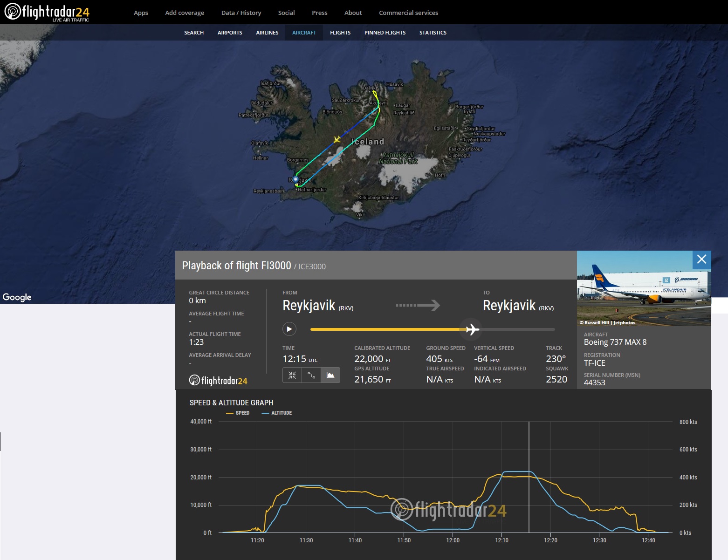Open Data / History menu
Image resolution: width=728 pixels, height=560 pixels.
[241, 13]
